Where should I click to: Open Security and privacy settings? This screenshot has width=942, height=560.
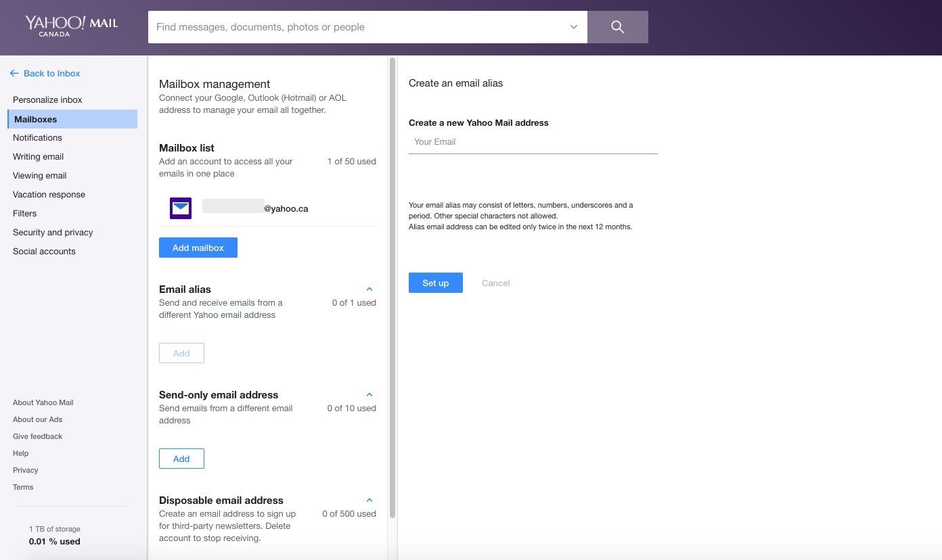(53, 232)
